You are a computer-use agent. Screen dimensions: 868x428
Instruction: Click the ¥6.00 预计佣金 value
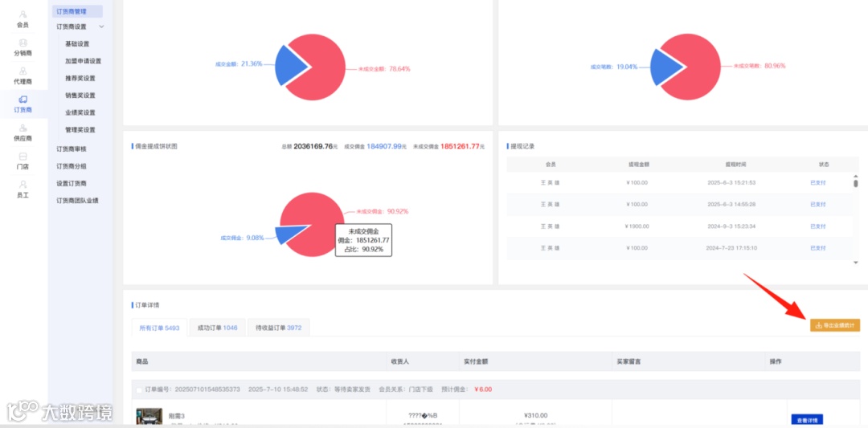coord(483,389)
